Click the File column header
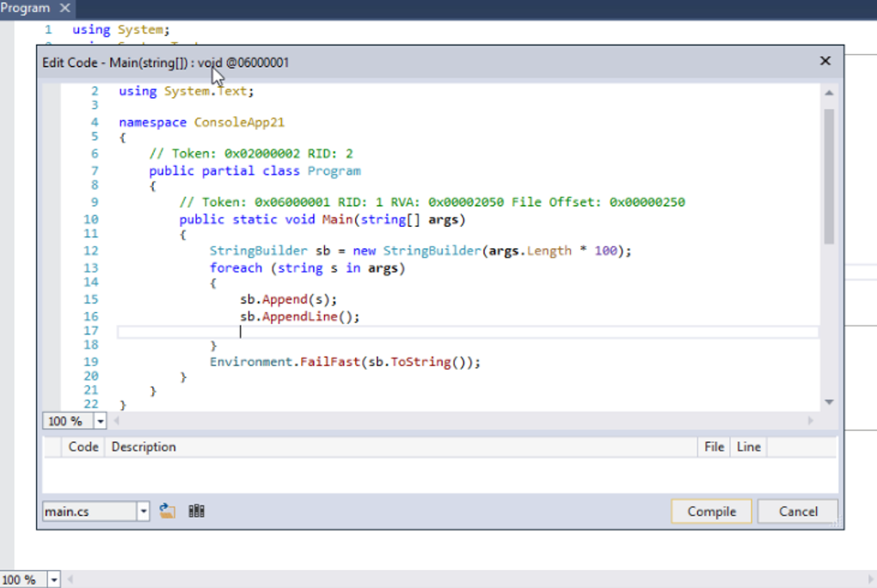This screenshot has height=588, width=877. click(714, 447)
